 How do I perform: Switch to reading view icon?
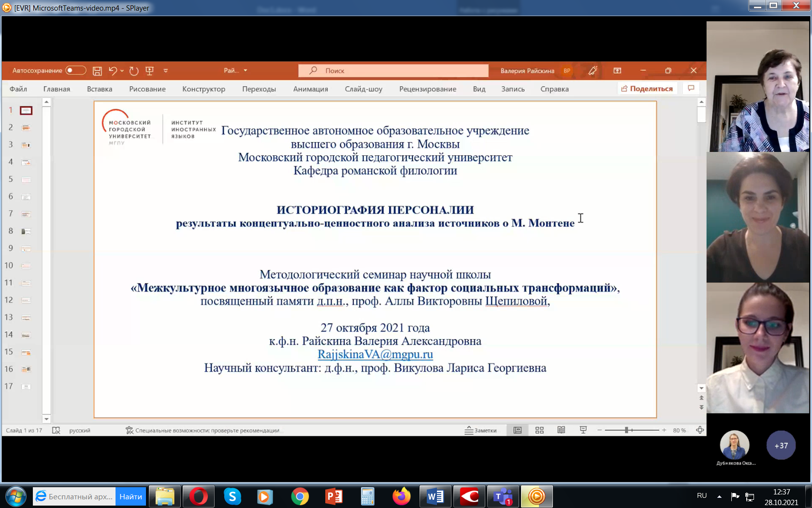pyautogui.click(x=561, y=430)
